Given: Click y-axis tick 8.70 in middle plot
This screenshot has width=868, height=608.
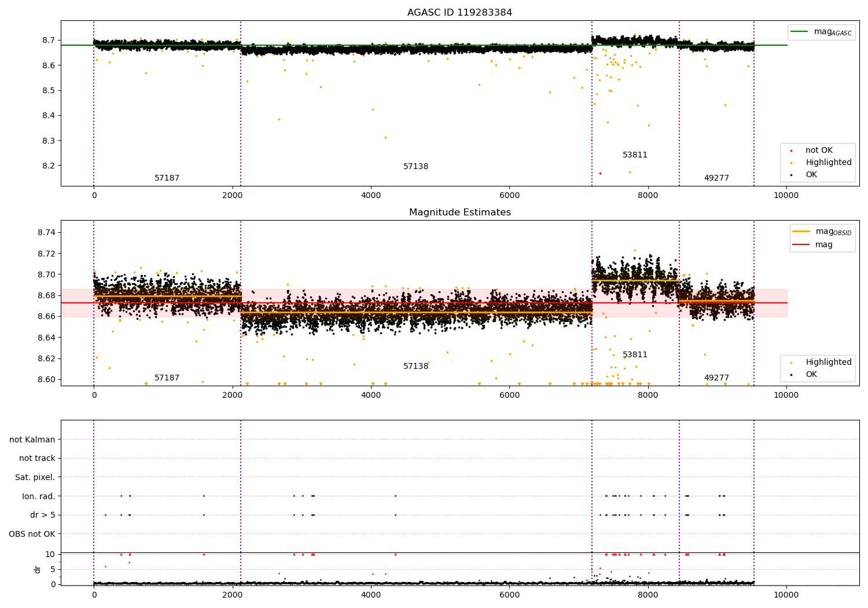Looking at the screenshot, I should (x=46, y=274).
